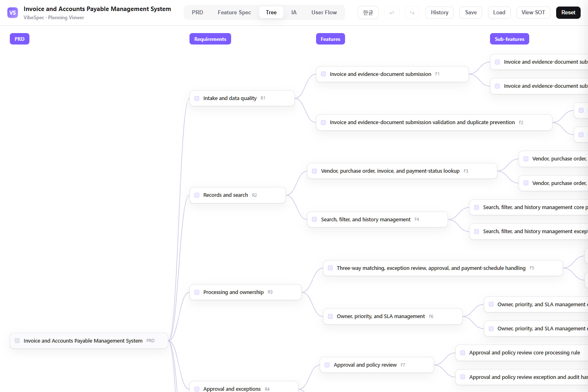Select Search, filter, and history management F4 node
Viewport: 588px width, 392px height.
tap(377, 219)
